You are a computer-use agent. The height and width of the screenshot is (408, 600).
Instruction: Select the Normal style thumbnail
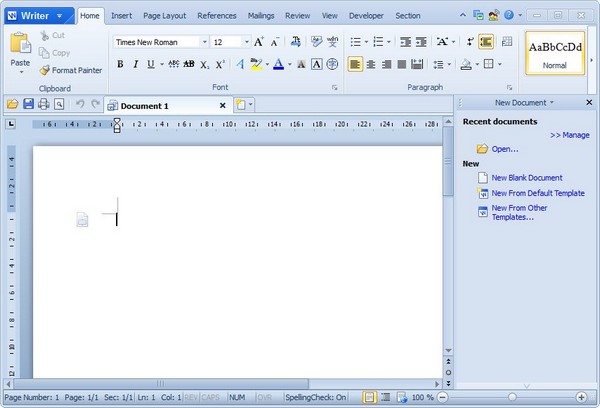point(555,53)
